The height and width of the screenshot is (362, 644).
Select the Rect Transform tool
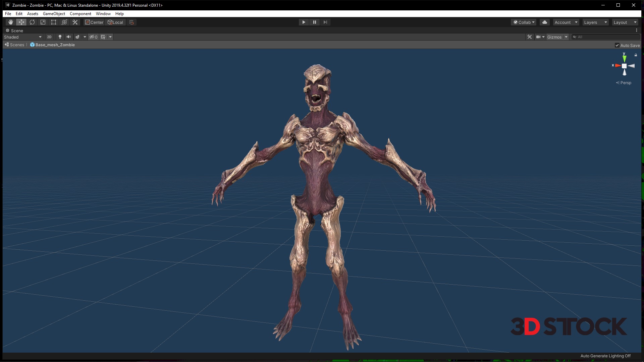54,22
